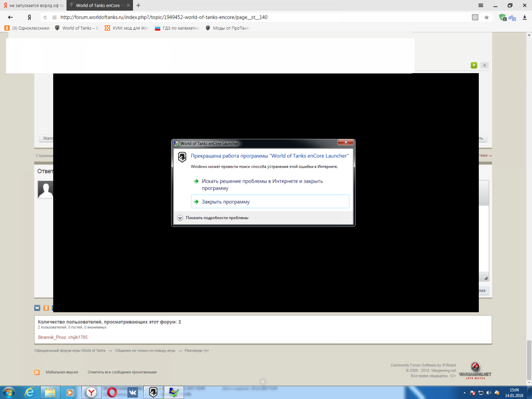Click the scroll-to-top arrow at page bottom

[x=263, y=381]
